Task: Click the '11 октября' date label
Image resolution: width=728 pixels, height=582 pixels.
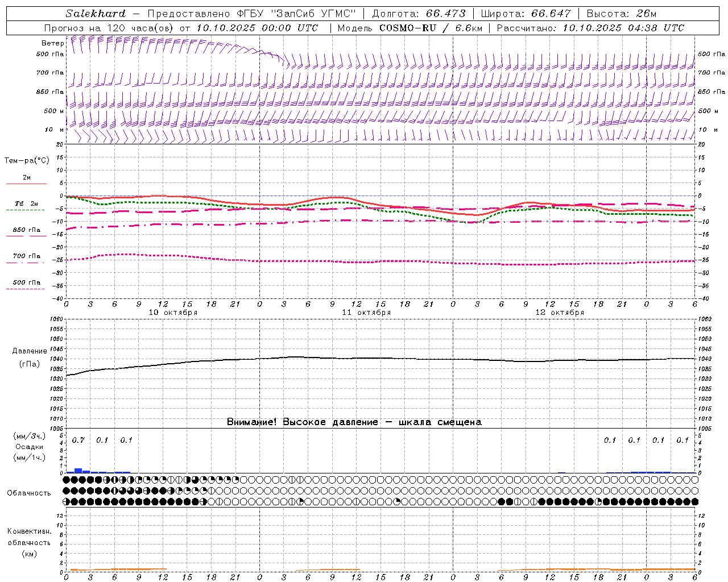Action: coord(366,313)
